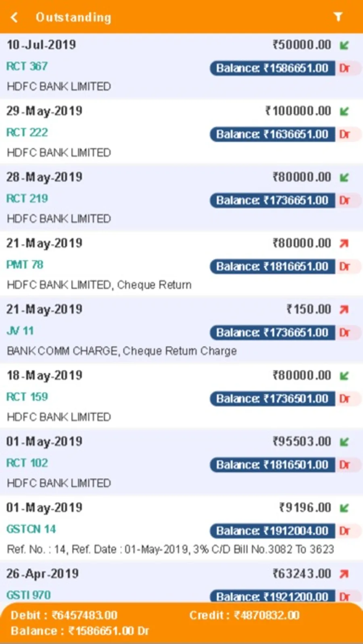Viewport: 363px width, 644px height.
Task: Select the Balance ₹1816651.00 badge
Action: 272,266
